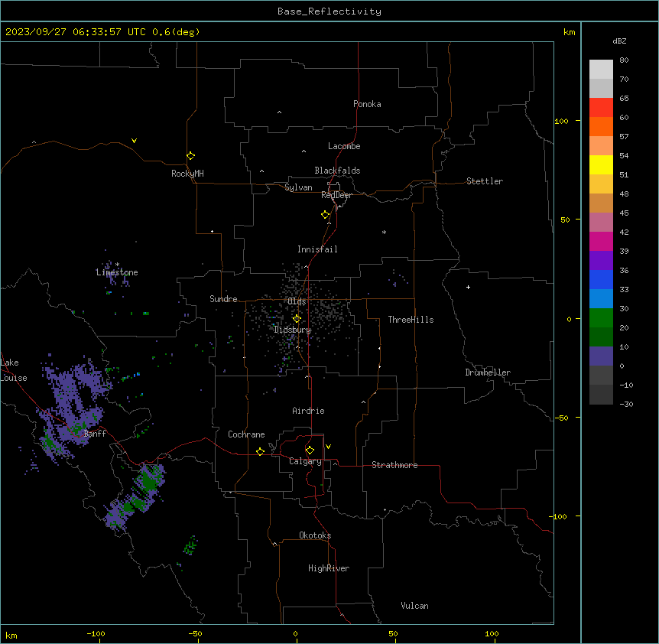Select the Lacombe city label

344,146
